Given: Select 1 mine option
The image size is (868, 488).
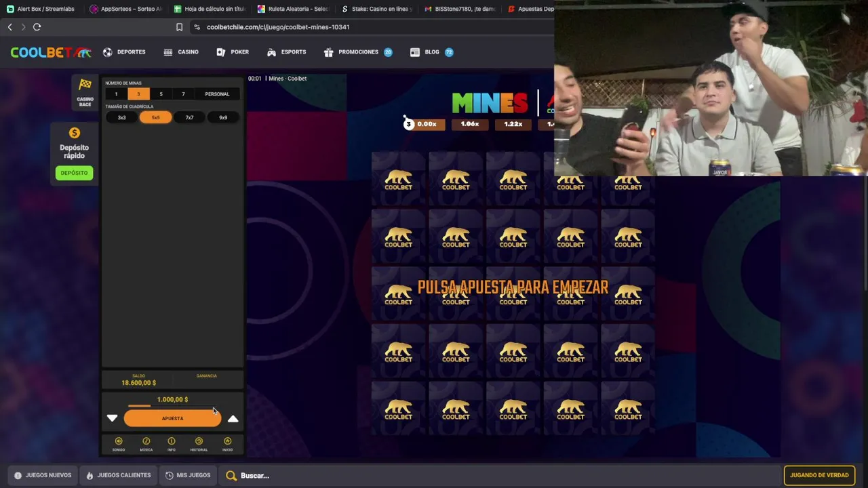Looking at the screenshot, I should pos(116,94).
